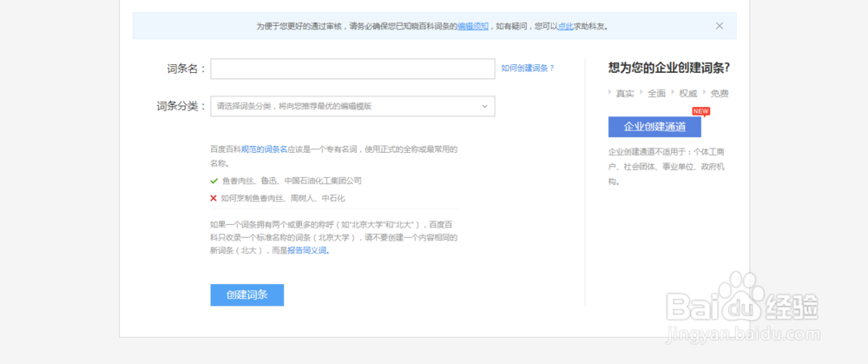Select the heading 想为您的企业创建词条?
This screenshot has height=364, width=868.
coord(668,68)
